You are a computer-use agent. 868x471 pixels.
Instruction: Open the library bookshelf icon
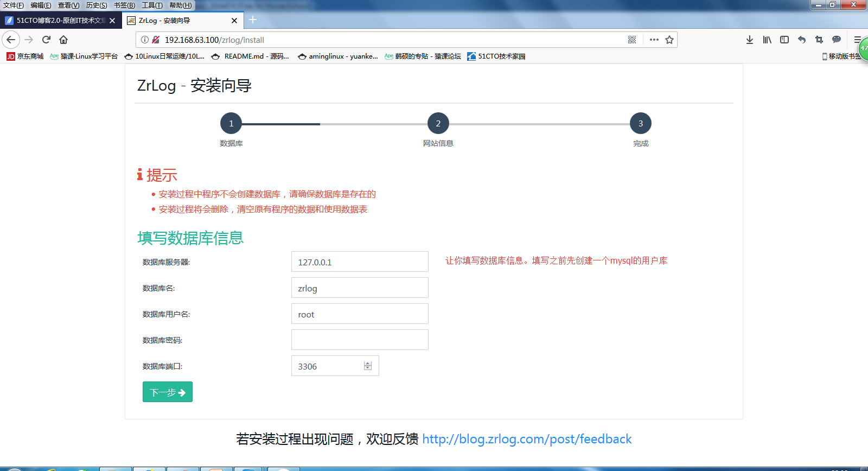767,40
